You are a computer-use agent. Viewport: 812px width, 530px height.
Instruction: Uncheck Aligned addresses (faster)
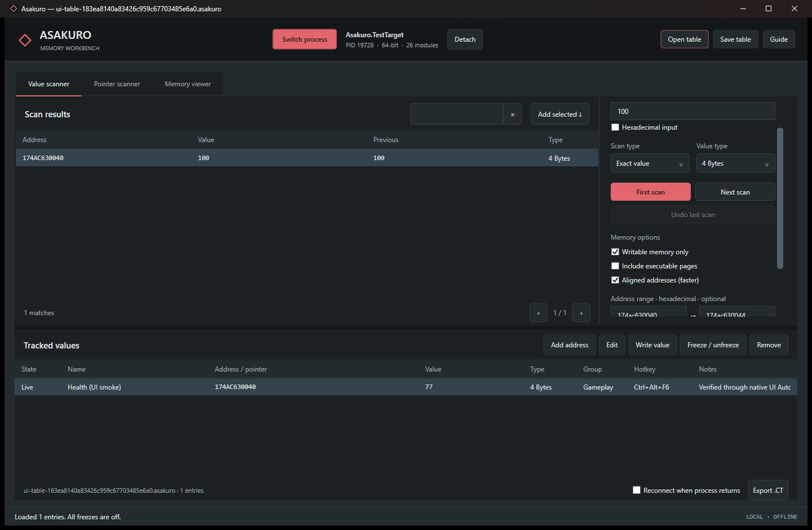tap(615, 280)
